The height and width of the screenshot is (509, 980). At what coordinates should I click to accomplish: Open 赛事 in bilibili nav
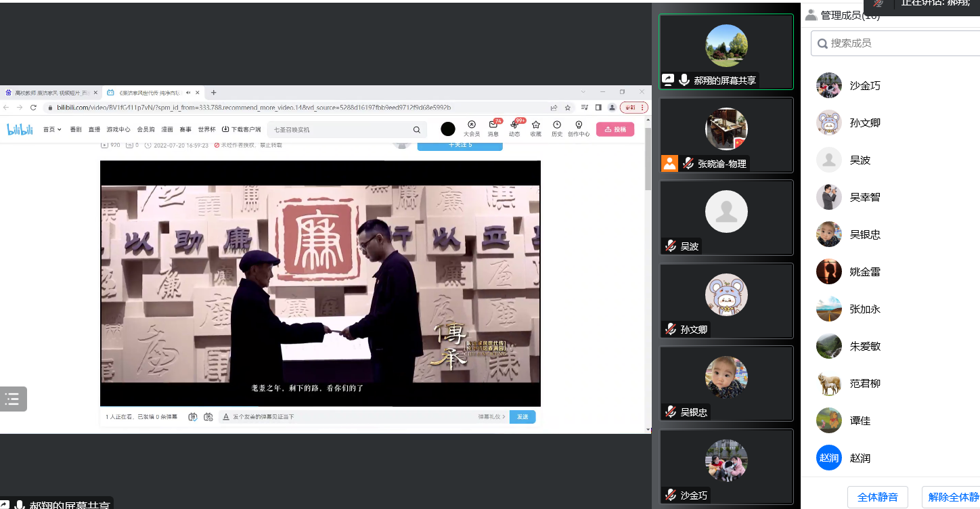coord(185,129)
